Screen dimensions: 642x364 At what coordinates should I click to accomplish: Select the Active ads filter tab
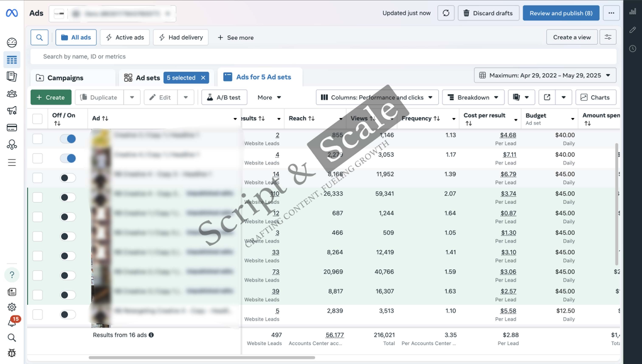click(x=125, y=38)
